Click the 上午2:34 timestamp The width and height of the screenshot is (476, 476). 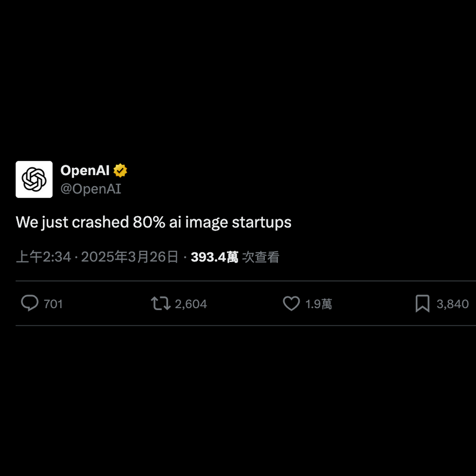click(x=43, y=257)
